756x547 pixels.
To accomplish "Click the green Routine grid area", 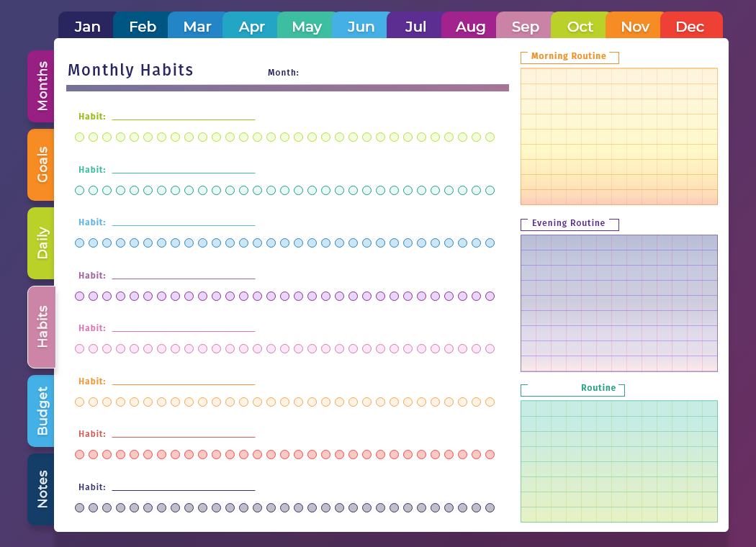I will coord(619,461).
